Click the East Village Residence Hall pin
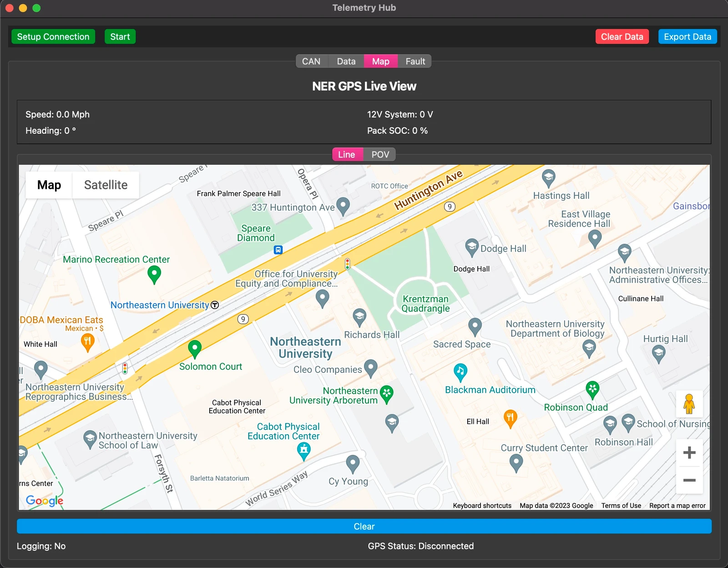Image resolution: width=728 pixels, height=568 pixels. (x=595, y=238)
